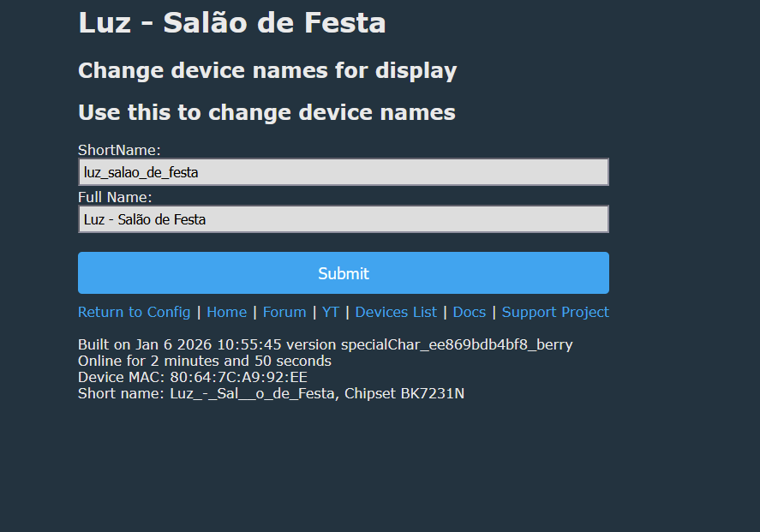The width and height of the screenshot is (760, 532).
Task: Focus the Full Name text field
Action: 343,219
